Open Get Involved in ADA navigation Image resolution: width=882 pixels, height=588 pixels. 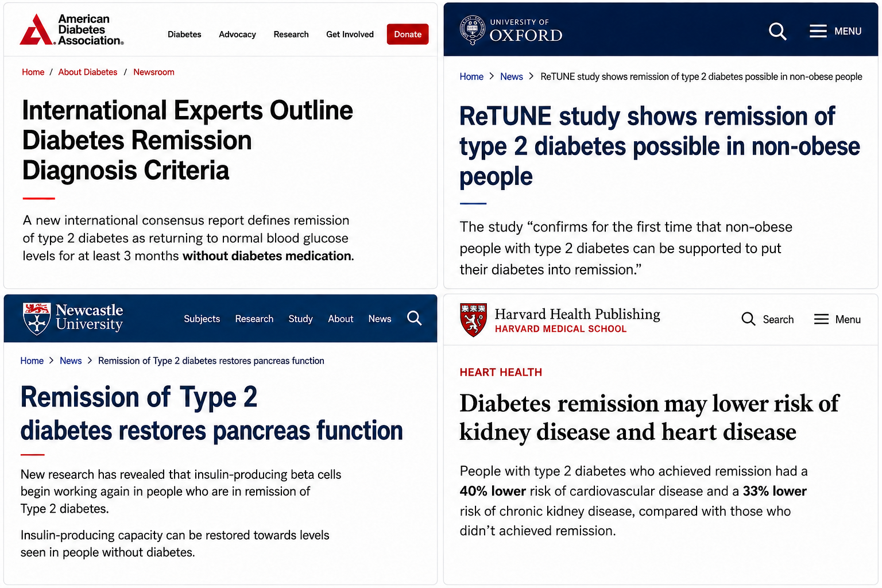[x=350, y=34]
